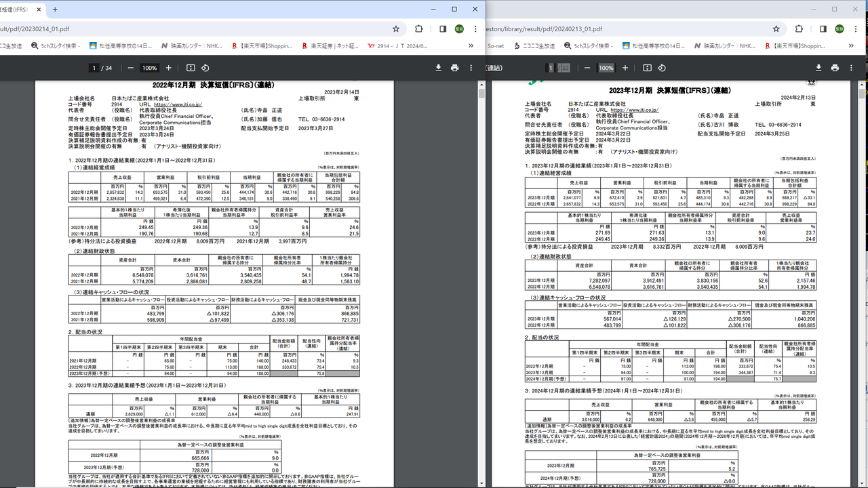Screen dimensions: 868x488
Task: Click fit-to-page in the 20230214_01.pdf viewer
Action: (191, 68)
